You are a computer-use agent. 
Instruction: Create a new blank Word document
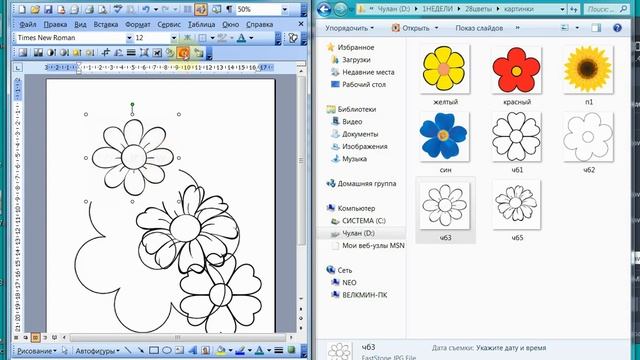tap(22, 9)
